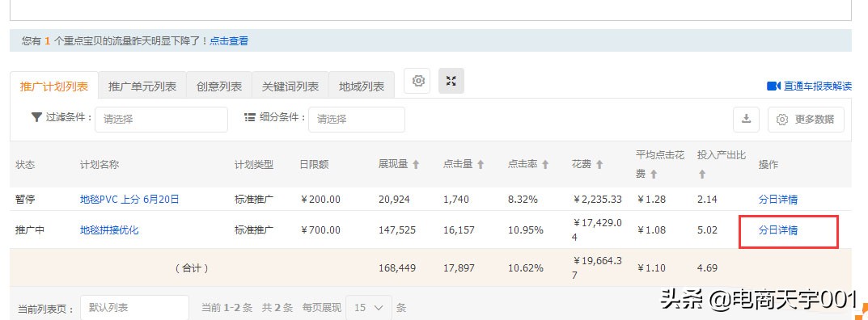The width and height of the screenshot is (868, 320).
Task: Click the 计划类型 column header
Action: click(254, 165)
